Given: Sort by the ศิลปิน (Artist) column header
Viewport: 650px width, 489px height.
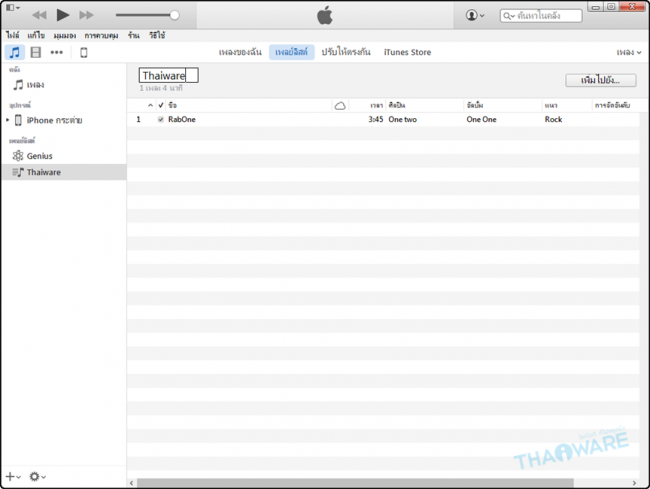Looking at the screenshot, I should [x=424, y=105].
